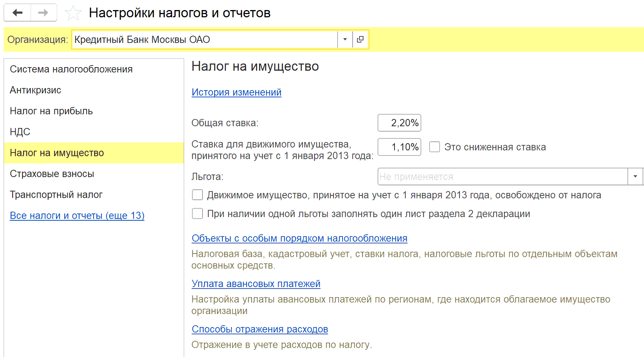The image size is (644, 357).
Task: Toggle single-sheet section 2 declaration checkbox
Action: [x=198, y=213]
